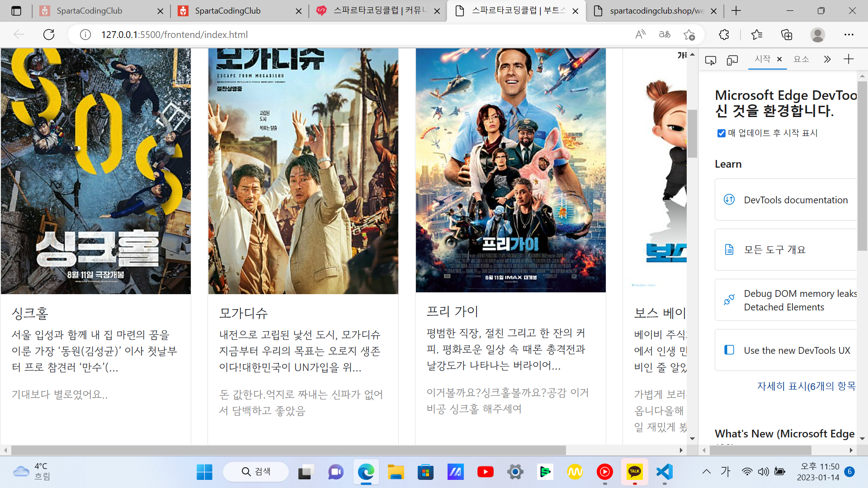
Task: Open the tab actions menu icon
Action: pos(16,11)
